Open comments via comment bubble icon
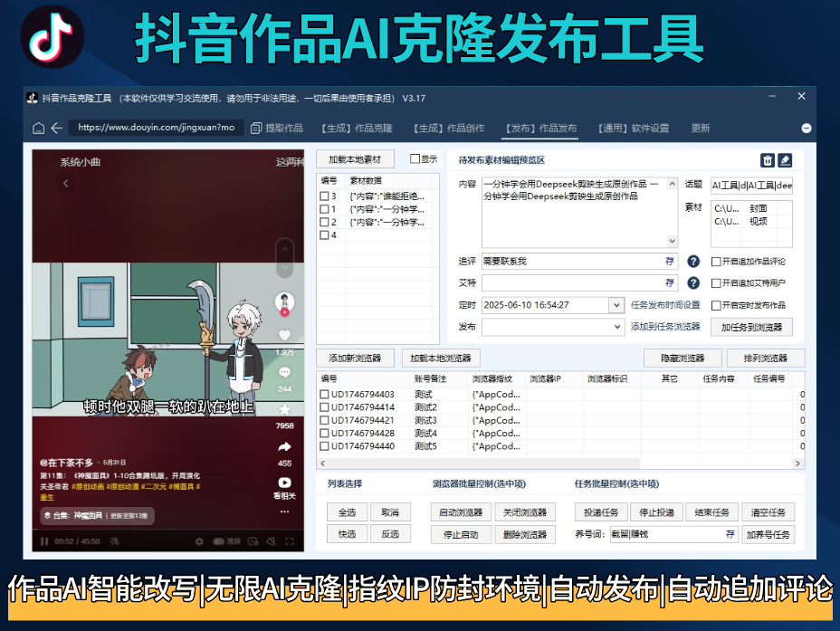This screenshot has height=631, width=840. 284,370
